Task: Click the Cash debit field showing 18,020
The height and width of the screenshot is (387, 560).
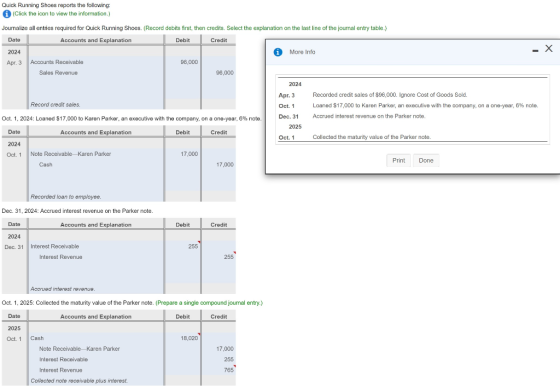Action: pos(182,338)
